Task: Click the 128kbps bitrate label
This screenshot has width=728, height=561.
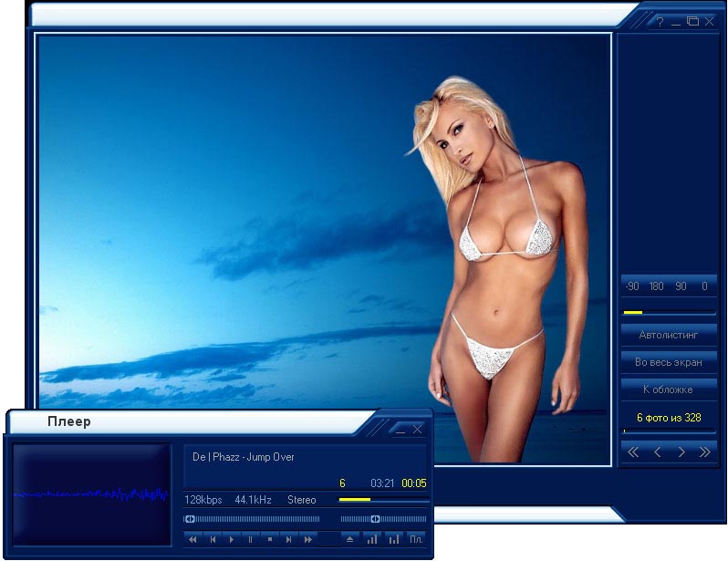Action: (x=203, y=500)
